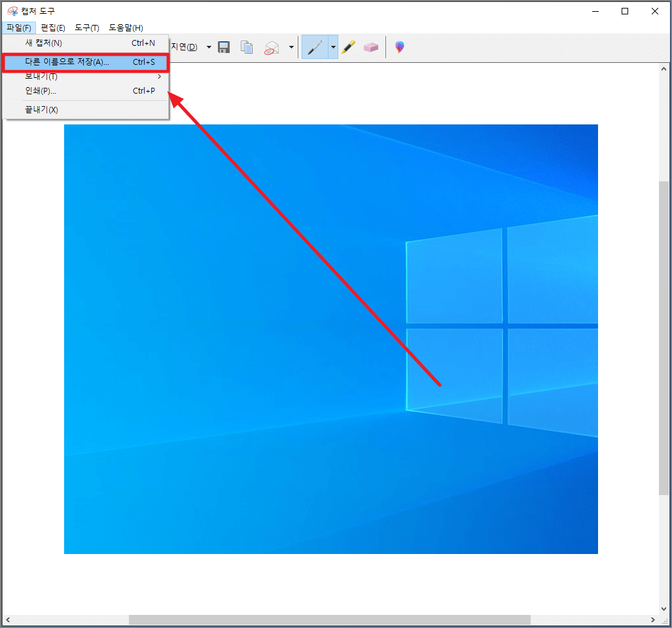Image resolution: width=672 pixels, height=628 pixels.
Task: Maximize the Snipping Tool window
Action: pos(625,11)
